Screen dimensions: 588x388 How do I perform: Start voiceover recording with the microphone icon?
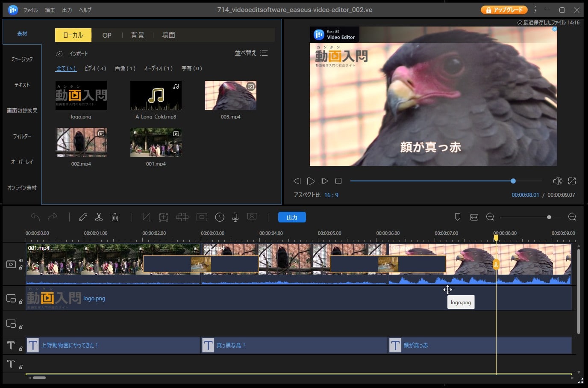pyautogui.click(x=235, y=217)
